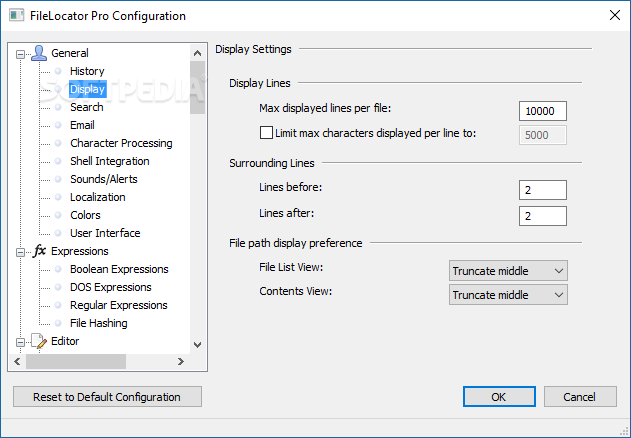This screenshot has height=438, width=631.
Task: Click the bullet icon beside Colors
Action: (x=58, y=215)
